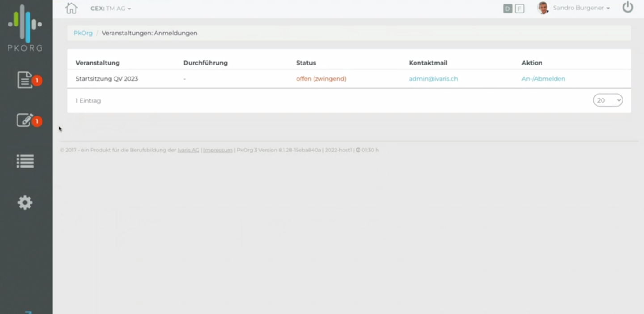644x314 pixels.
Task: Click the user avatar picture
Action: click(x=543, y=8)
